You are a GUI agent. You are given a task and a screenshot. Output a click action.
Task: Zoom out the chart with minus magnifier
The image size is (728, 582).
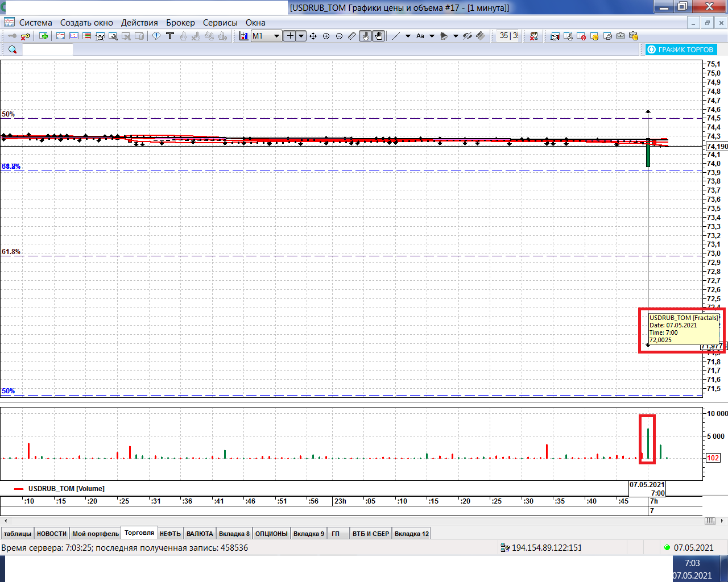[339, 36]
